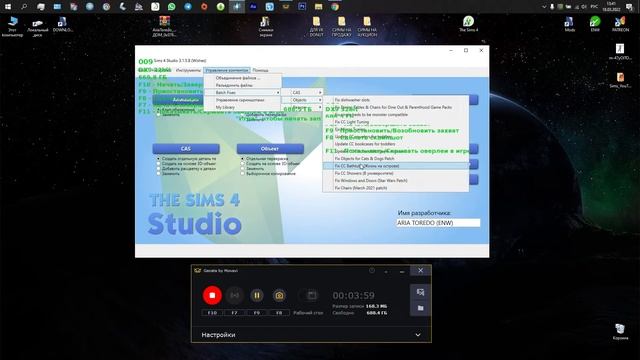The image size is (640, 360).
Task: Select Добавить расцветку к детали radio
Action: click(159, 169)
